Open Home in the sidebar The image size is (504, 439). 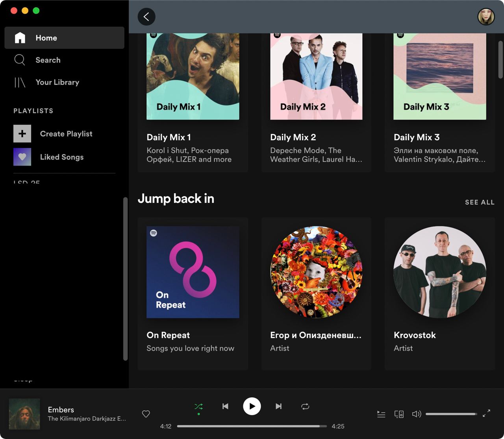pyautogui.click(x=64, y=38)
